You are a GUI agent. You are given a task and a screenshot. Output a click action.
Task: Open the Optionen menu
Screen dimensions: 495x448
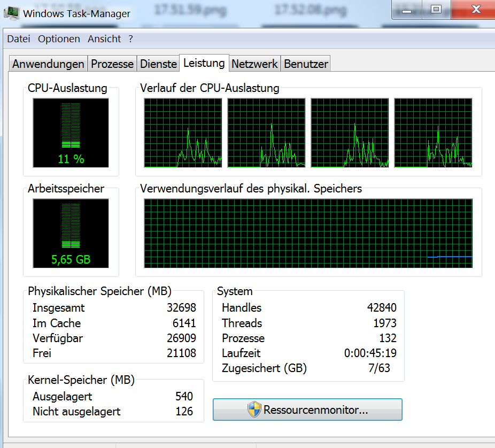click(59, 39)
